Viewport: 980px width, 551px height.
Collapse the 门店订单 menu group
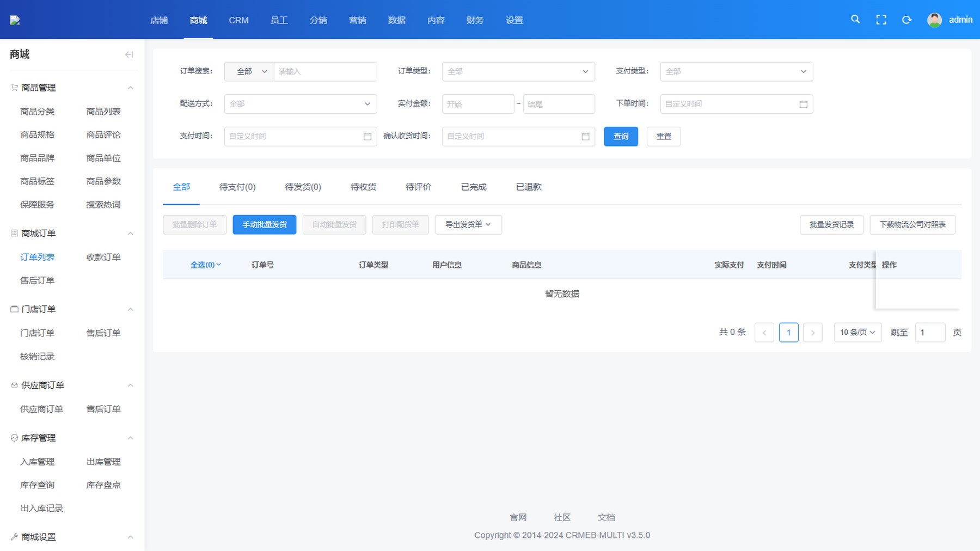click(131, 309)
